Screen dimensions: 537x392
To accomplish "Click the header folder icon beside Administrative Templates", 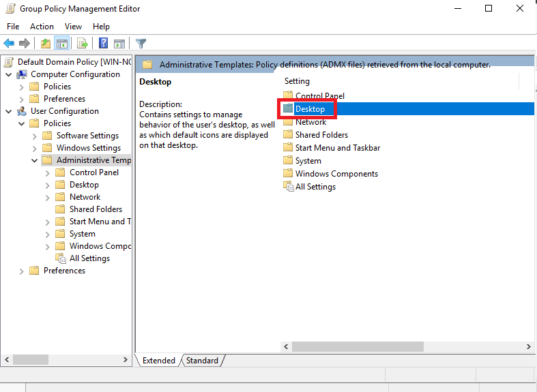I will click(147, 64).
